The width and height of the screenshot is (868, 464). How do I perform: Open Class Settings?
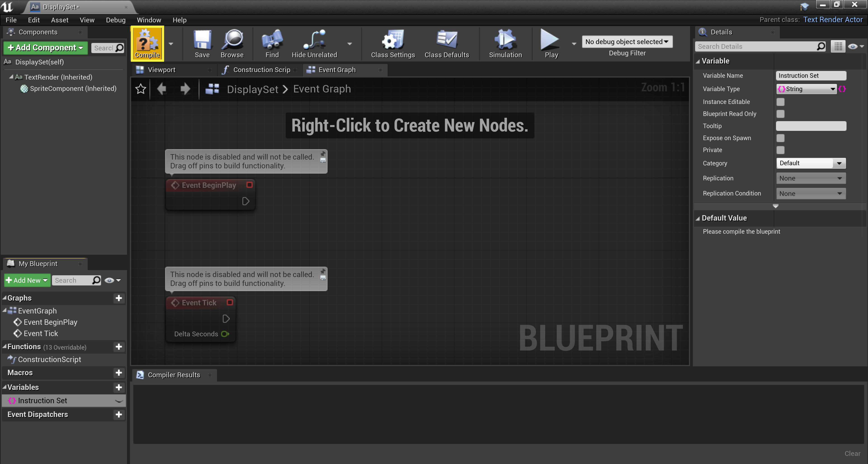tap(392, 43)
